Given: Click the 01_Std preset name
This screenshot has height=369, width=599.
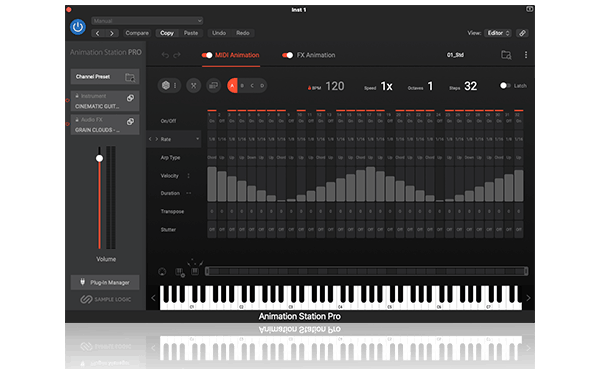Looking at the screenshot, I should (455, 55).
